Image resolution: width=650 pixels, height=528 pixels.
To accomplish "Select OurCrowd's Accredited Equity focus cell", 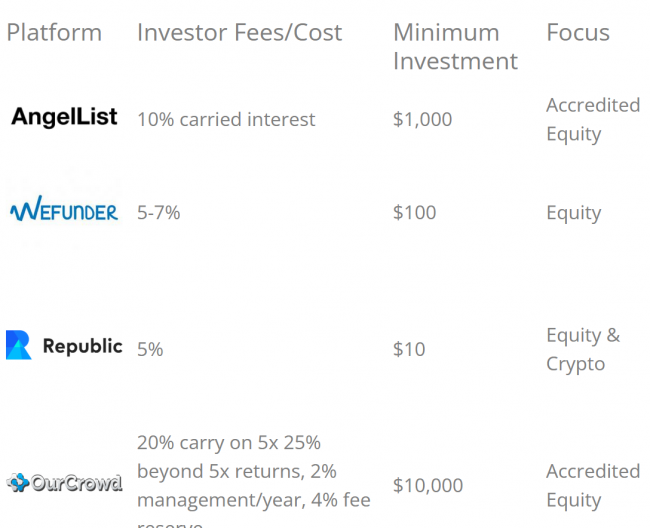I will [x=593, y=486].
